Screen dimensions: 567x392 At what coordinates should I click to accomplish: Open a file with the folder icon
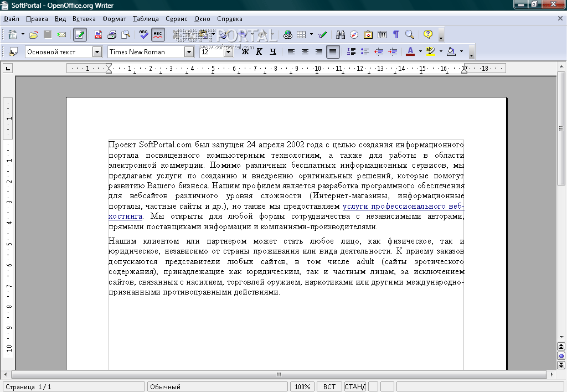pyautogui.click(x=34, y=34)
